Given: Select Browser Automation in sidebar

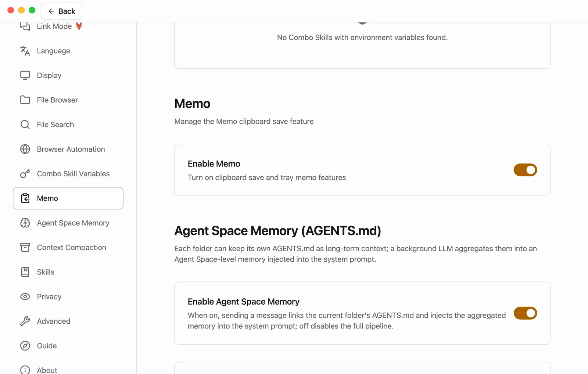Looking at the screenshot, I should click(x=68, y=149).
